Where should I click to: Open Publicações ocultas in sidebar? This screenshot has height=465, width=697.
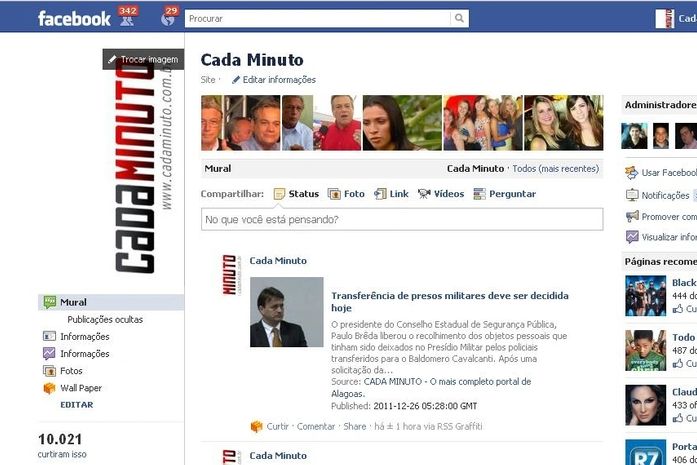point(105,320)
